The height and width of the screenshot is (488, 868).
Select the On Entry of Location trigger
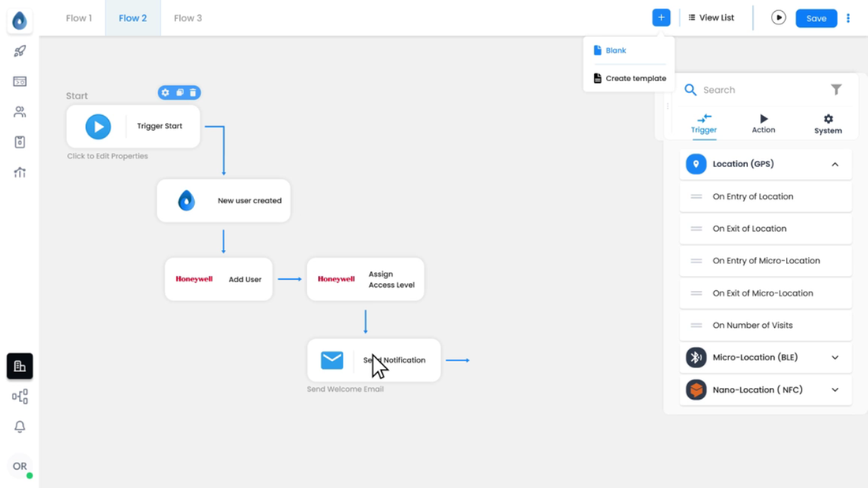point(765,196)
